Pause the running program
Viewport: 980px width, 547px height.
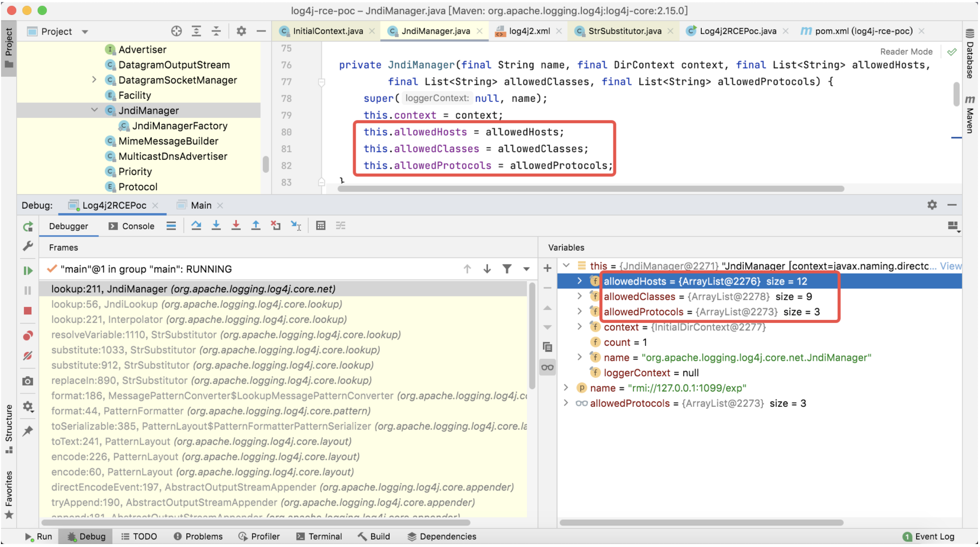coord(28,290)
